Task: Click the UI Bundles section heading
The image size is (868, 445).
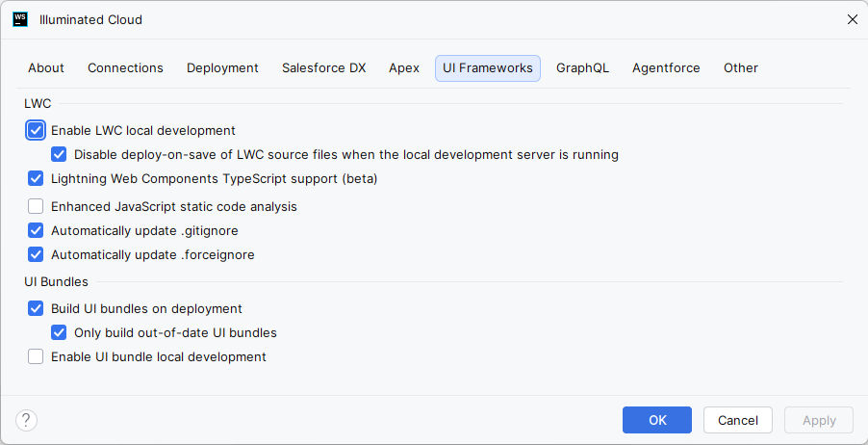Action: coord(56,281)
